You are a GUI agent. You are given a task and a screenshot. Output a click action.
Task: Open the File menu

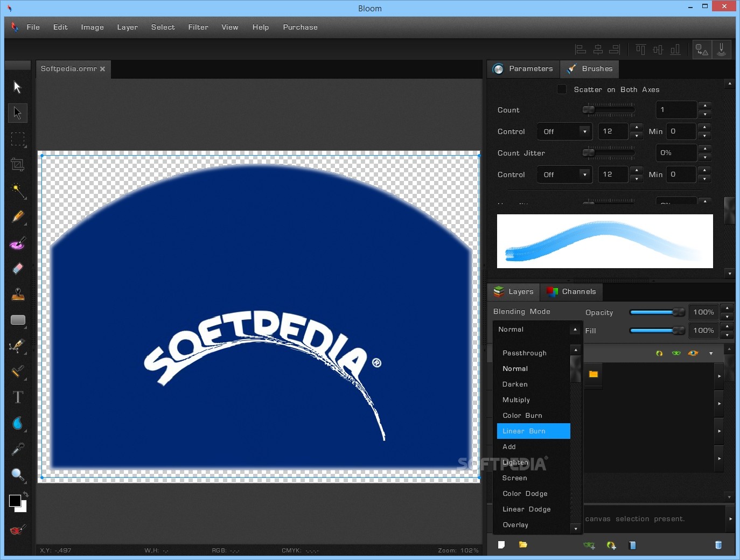33,27
